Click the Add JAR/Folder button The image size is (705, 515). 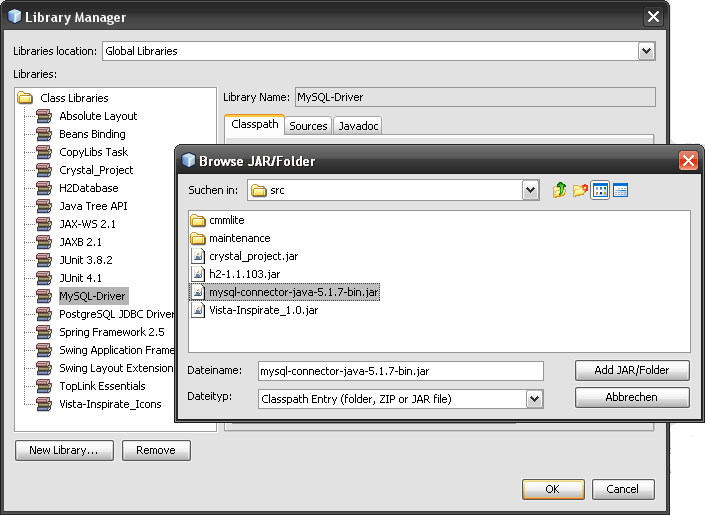(632, 370)
